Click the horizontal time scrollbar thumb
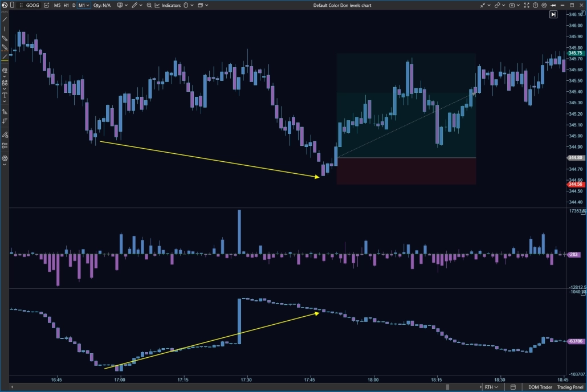Screen dimensions: 587x392 447,387
